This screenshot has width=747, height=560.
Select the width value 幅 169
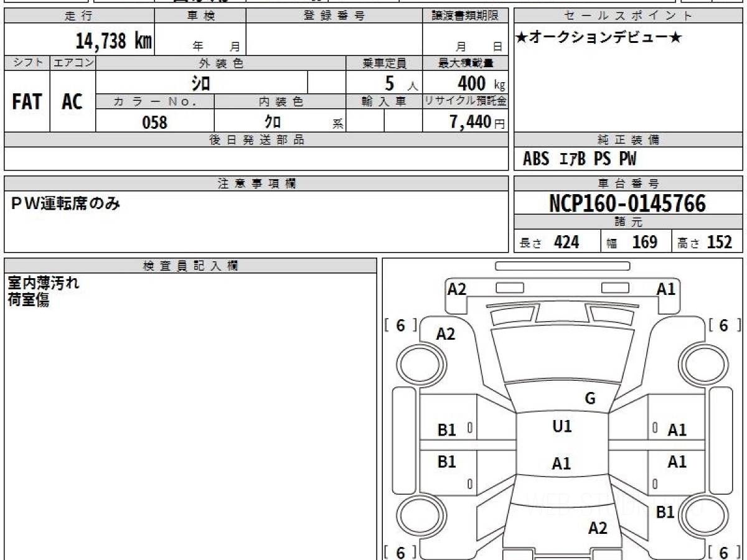[x=632, y=243]
